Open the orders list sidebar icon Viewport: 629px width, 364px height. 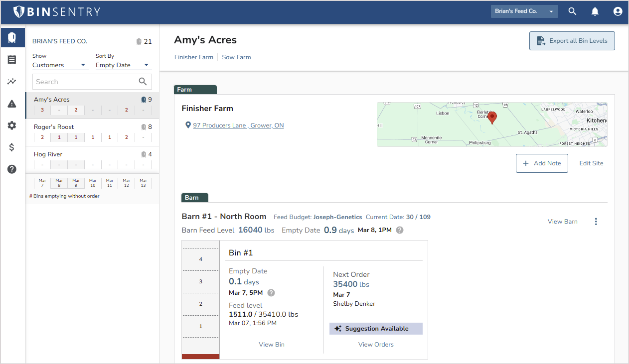(x=12, y=60)
